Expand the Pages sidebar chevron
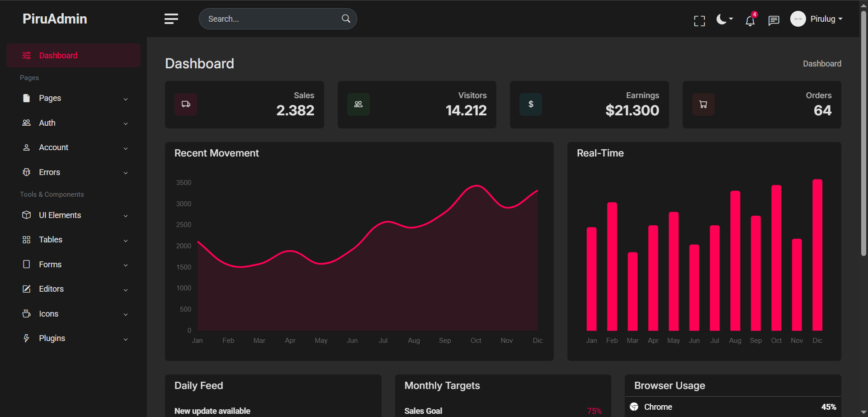868x417 pixels. (126, 99)
